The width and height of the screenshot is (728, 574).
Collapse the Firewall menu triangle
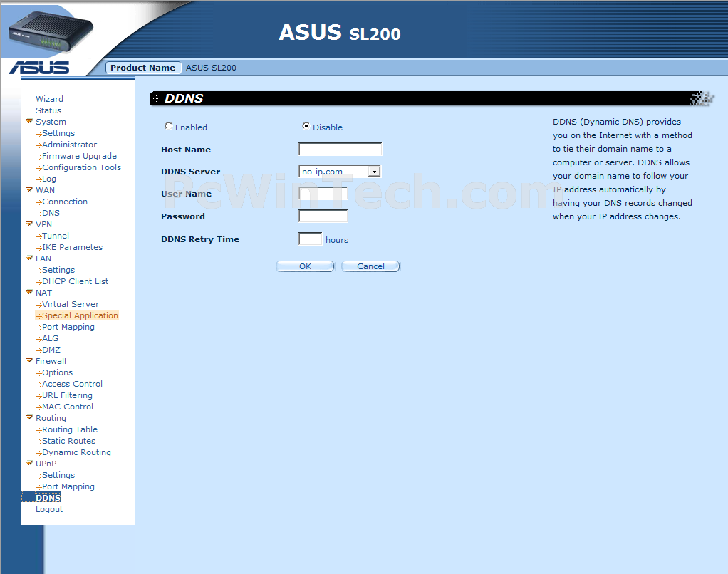pyautogui.click(x=29, y=360)
